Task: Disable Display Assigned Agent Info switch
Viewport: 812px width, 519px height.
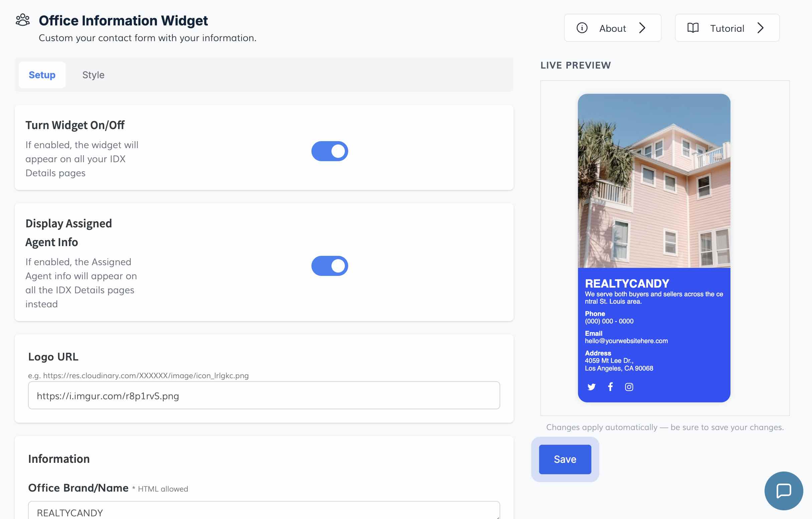Action: (329, 266)
